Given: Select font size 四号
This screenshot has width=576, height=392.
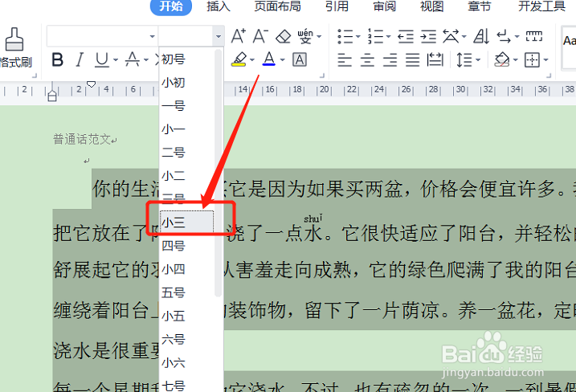Looking at the screenshot, I should point(186,246).
